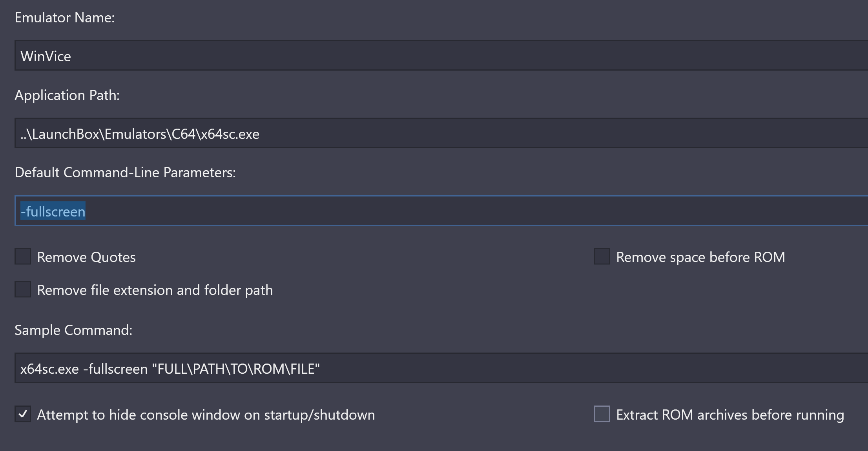Focus the Application Path text box
868x451 pixels.
coord(441,133)
